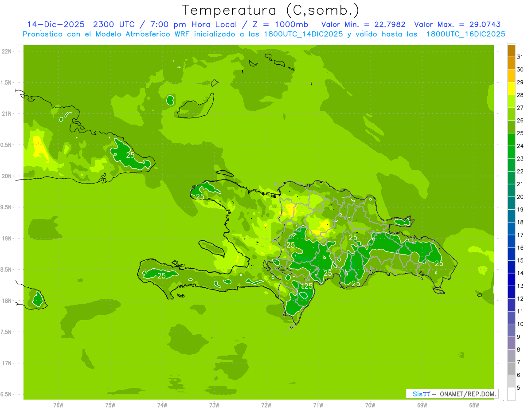The width and height of the screenshot is (532, 411).
Task: Click the "6.5N" latitude axis label
Action: pyautogui.click(x=7, y=394)
